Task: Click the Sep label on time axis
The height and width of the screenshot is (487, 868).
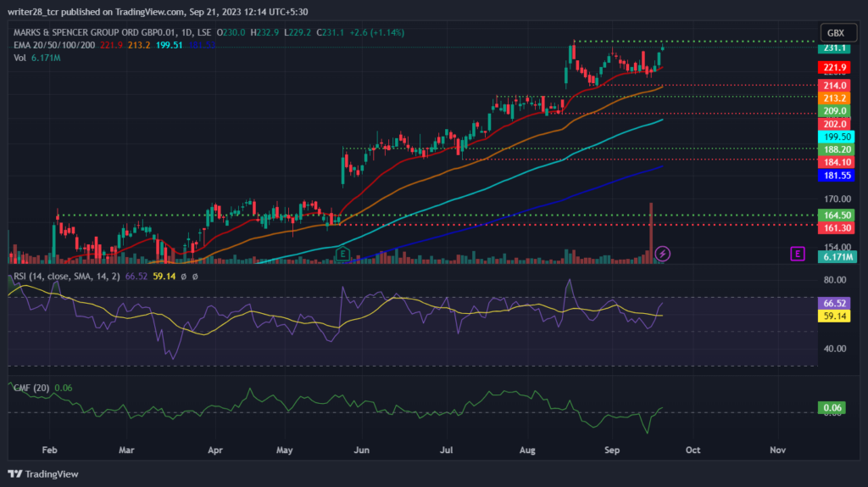Action: [612, 451]
